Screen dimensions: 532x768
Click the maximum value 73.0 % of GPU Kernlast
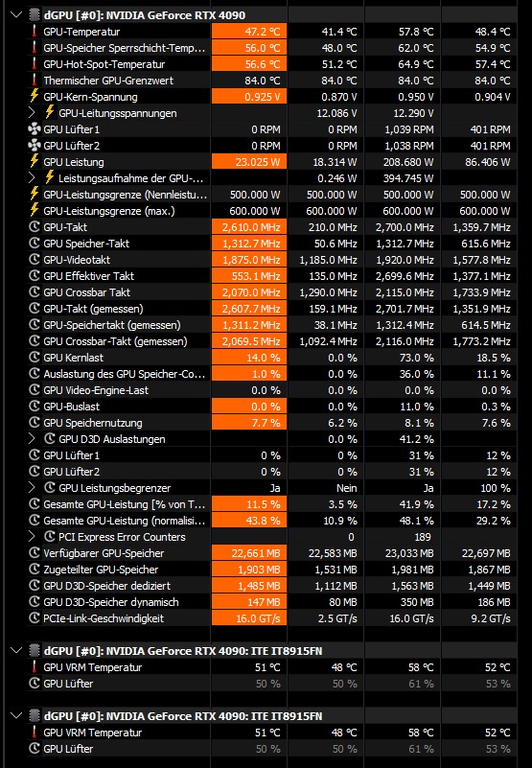pos(416,357)
